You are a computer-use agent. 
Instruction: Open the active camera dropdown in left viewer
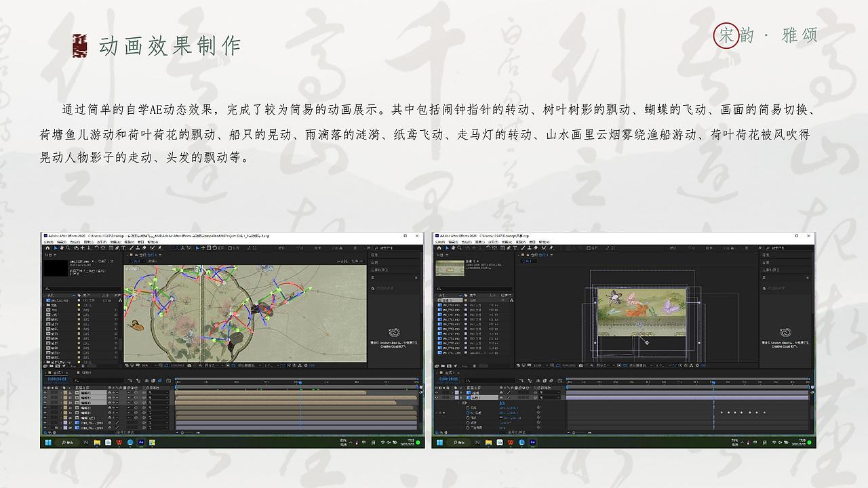point(250,365)
